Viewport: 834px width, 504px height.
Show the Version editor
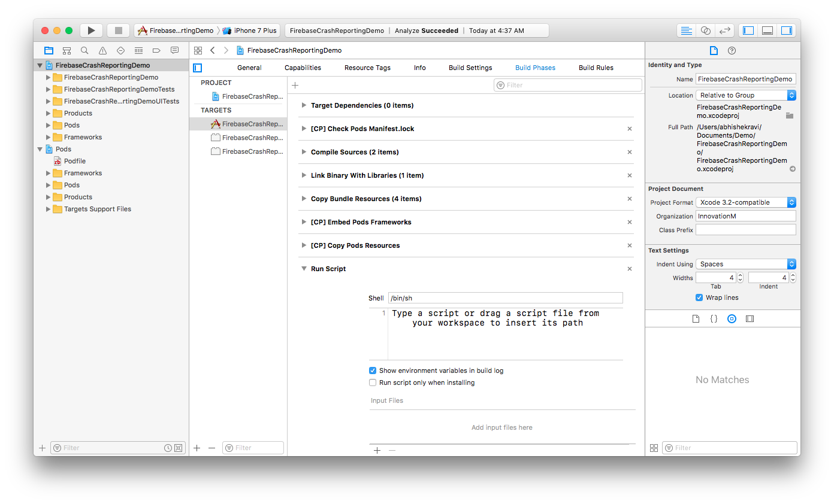pyautogui.click(x=724, y=31)
